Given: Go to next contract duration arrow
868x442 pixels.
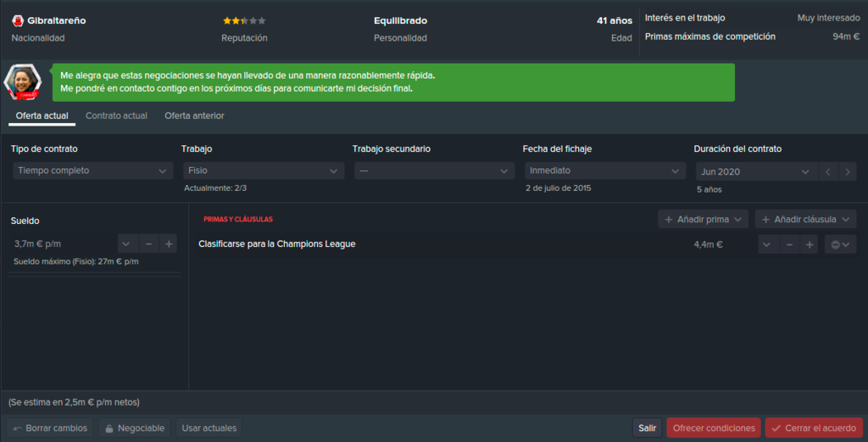Looking at the screenshot, I should [848, 171].
